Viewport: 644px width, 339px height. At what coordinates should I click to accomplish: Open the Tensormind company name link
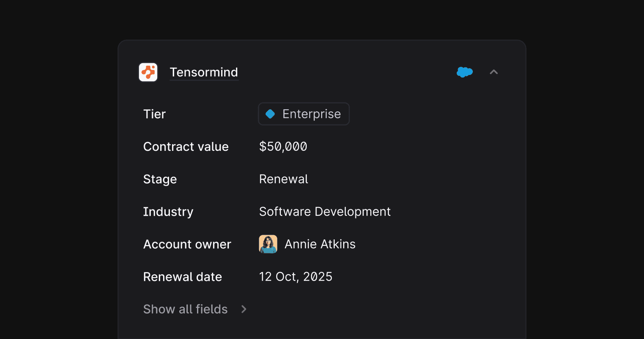point(204,72)
